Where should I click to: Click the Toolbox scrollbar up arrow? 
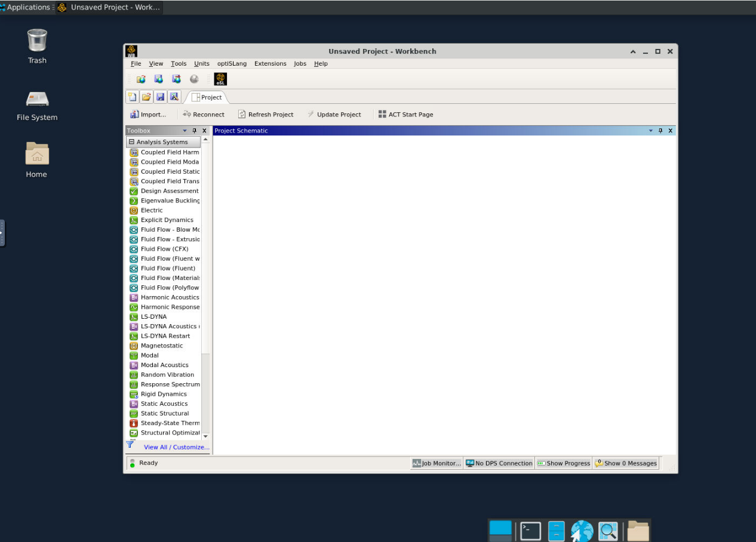tap(205, 140)
